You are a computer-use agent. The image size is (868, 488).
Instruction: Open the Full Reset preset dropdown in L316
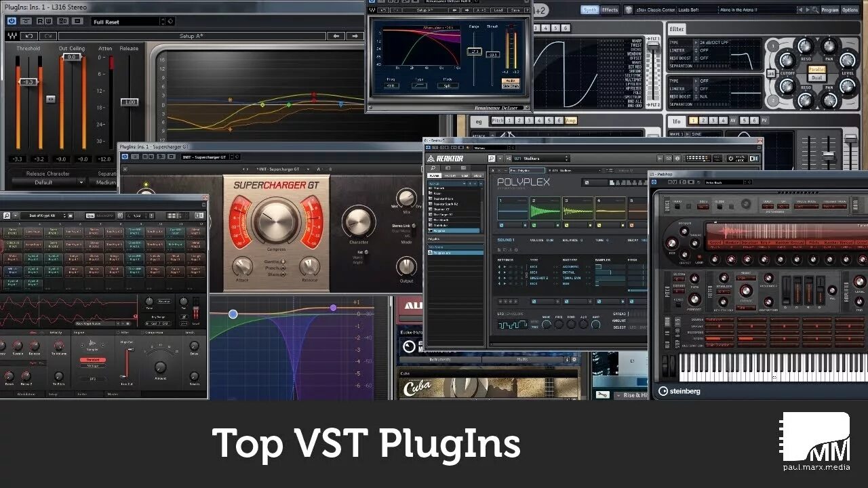point(132,22)
